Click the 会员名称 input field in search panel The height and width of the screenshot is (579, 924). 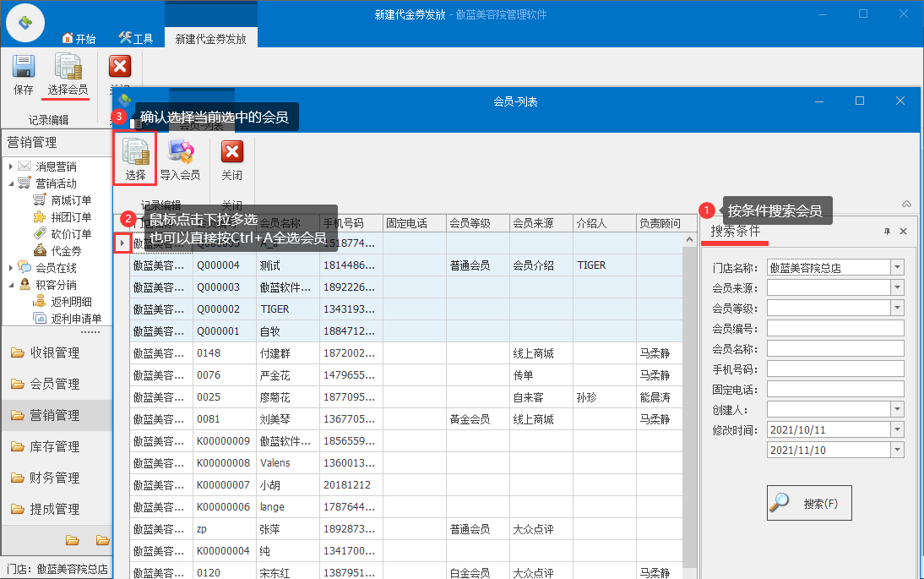[x=835, y=348]
